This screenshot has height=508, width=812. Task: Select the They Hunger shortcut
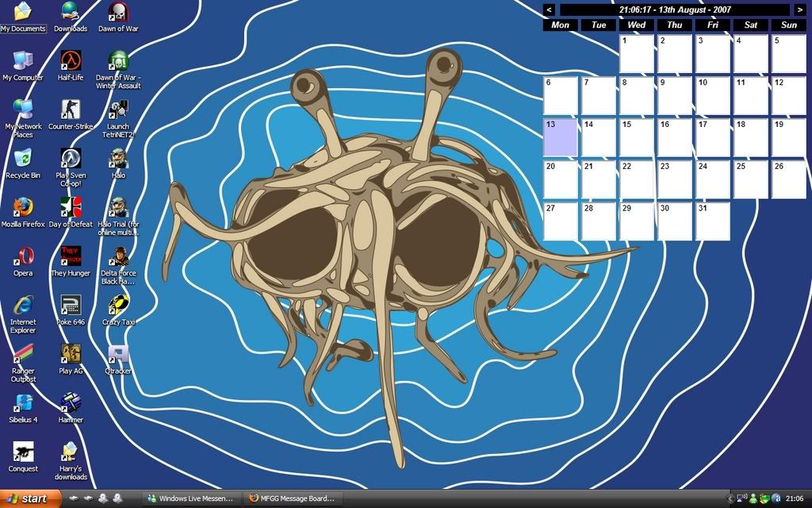[71, 257]
